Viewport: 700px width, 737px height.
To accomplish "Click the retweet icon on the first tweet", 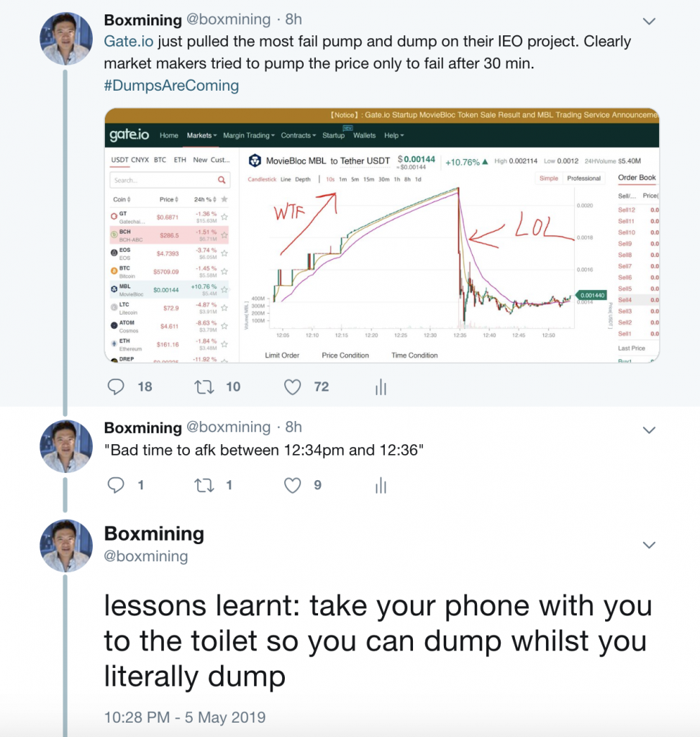I will 204,386.
